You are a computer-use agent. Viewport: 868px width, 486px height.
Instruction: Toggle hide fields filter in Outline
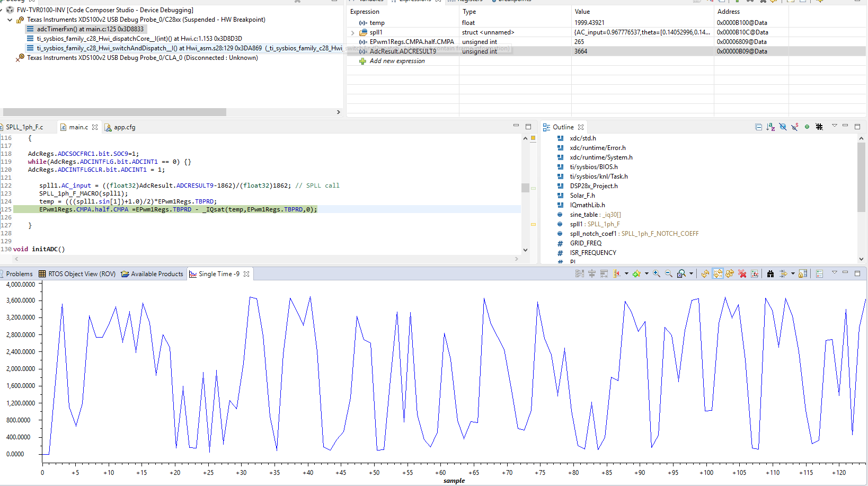pos(783,127)
